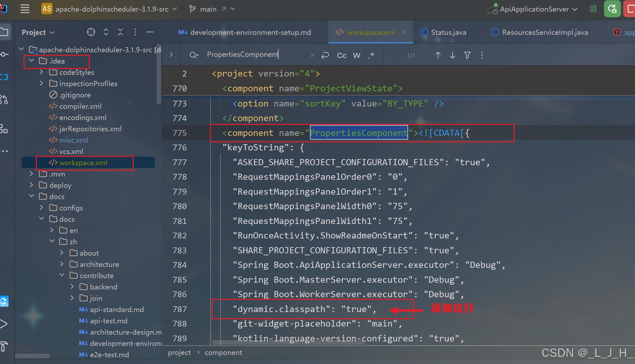Jump to previous search occurrence arrow

point(438,55)
